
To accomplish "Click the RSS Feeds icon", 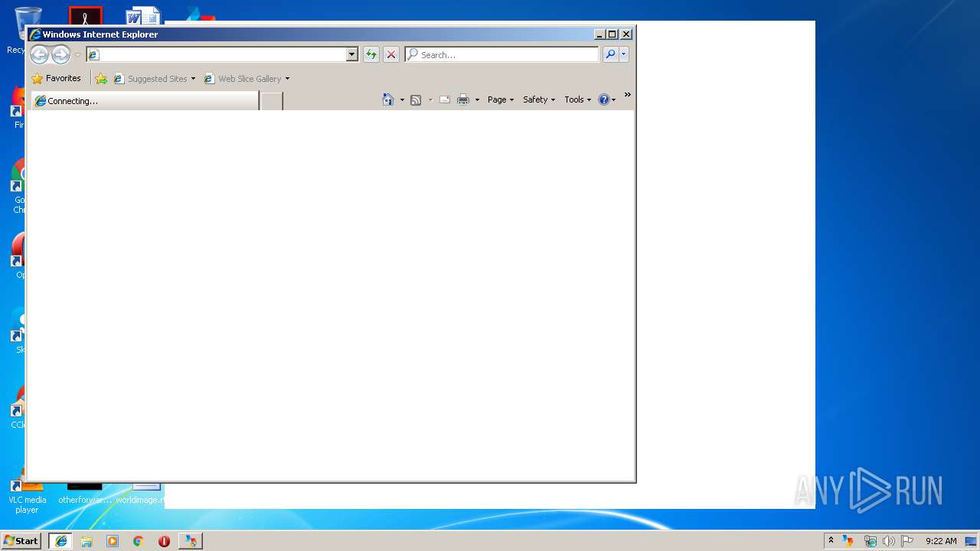I will click(x=416, y=99).
